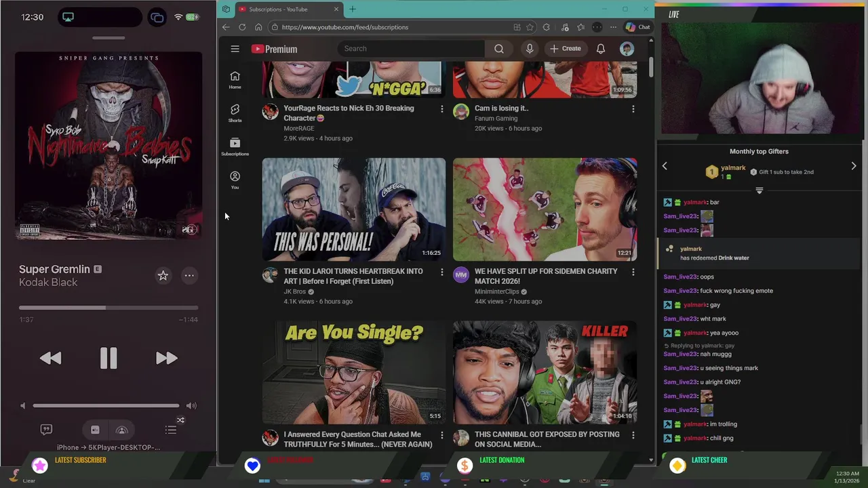
Task: Open the Kodak Black artist name
Action: tap(48, 283)
